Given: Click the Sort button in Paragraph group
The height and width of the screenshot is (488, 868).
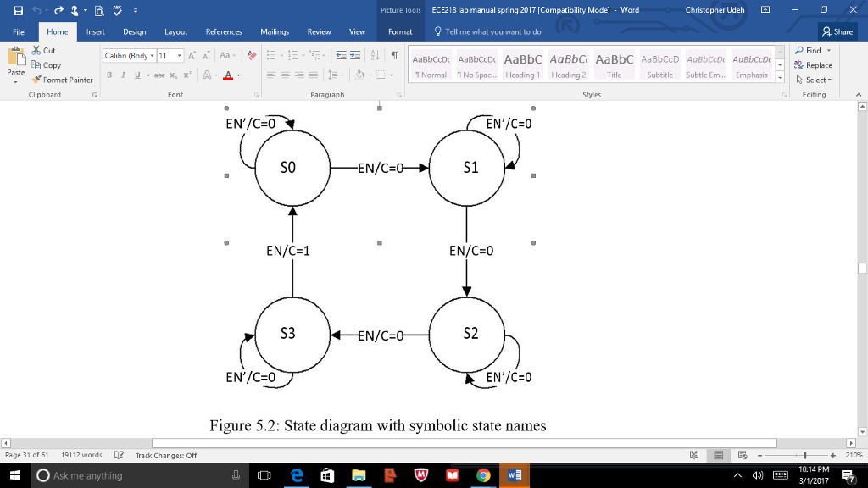Looking at the screenshot, I should coord(376,53).
